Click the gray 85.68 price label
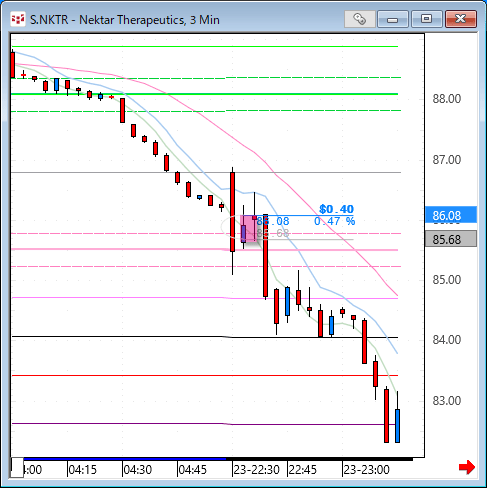Screen dimensions: 487x488 point(451,239)
